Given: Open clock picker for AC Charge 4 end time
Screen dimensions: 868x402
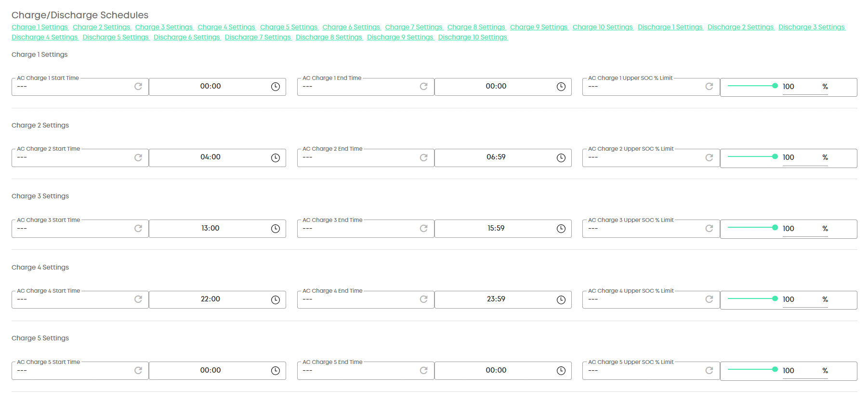Looking at the screenshot, I should [561, 300].
